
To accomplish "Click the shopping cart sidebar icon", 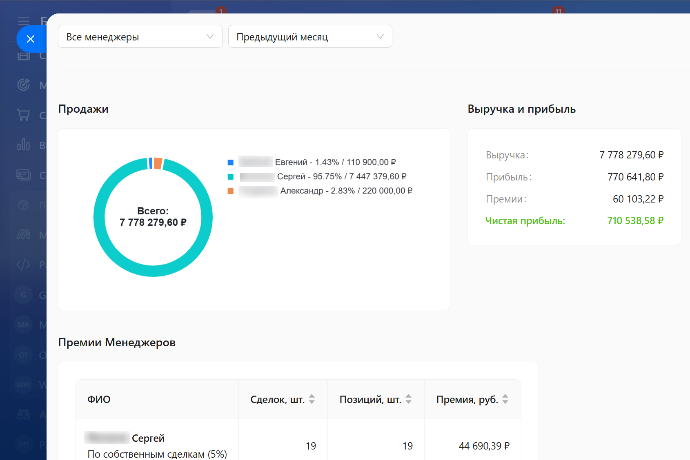I will tap(24, 114).
